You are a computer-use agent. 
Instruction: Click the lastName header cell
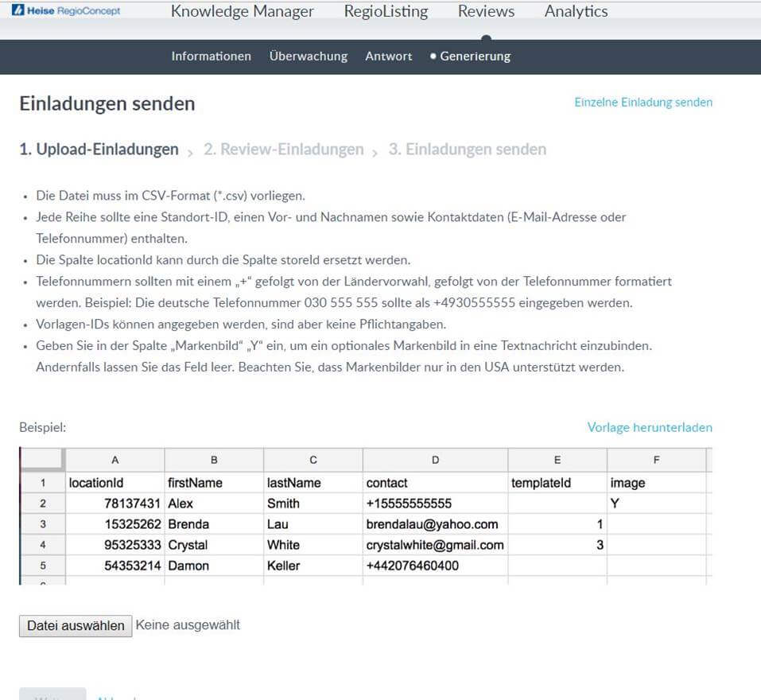coord(313,483)
